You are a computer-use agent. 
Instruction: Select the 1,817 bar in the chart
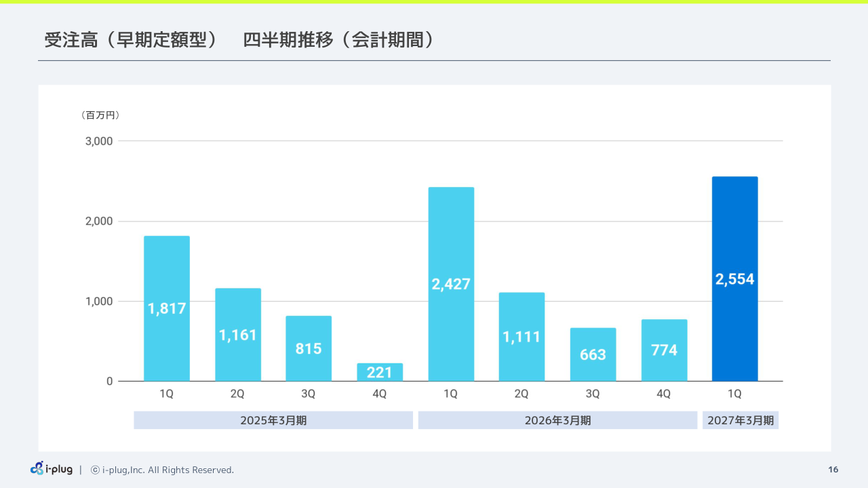[167, 308]
